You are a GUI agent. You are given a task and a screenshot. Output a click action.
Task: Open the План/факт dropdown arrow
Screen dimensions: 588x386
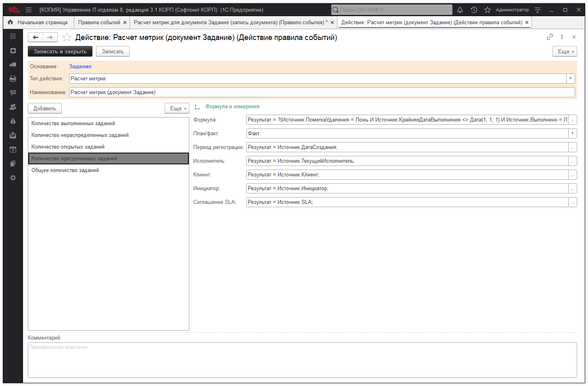(x=572, y=134)
